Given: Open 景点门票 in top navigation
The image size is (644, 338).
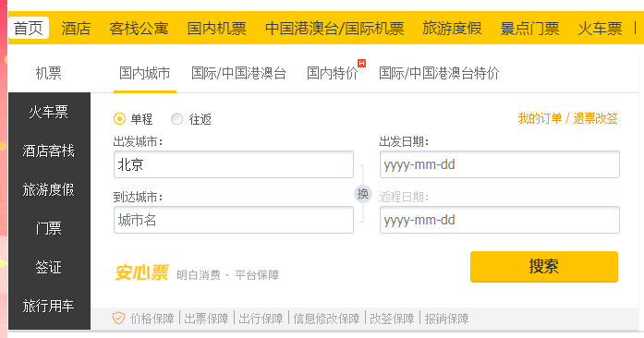Looking at the screenshot, I should [529, 29].
